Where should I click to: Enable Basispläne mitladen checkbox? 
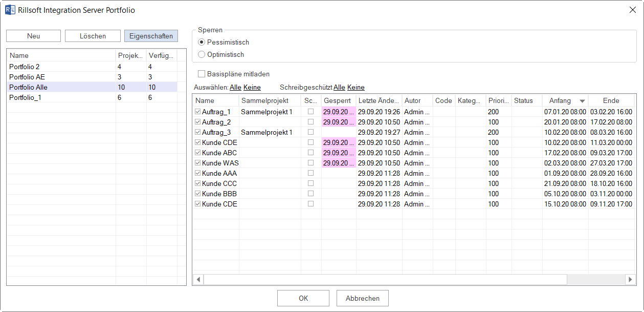pyautogui.click(x=202, y=74)
